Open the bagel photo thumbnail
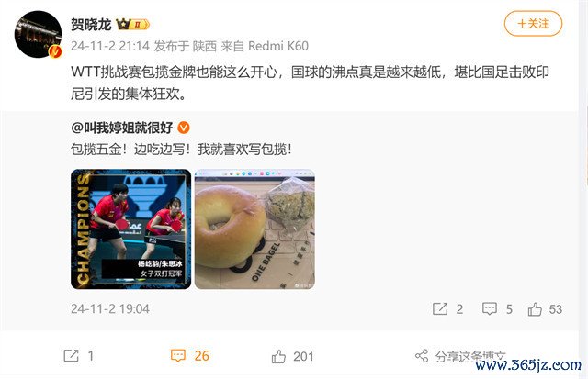 (254, 229)
